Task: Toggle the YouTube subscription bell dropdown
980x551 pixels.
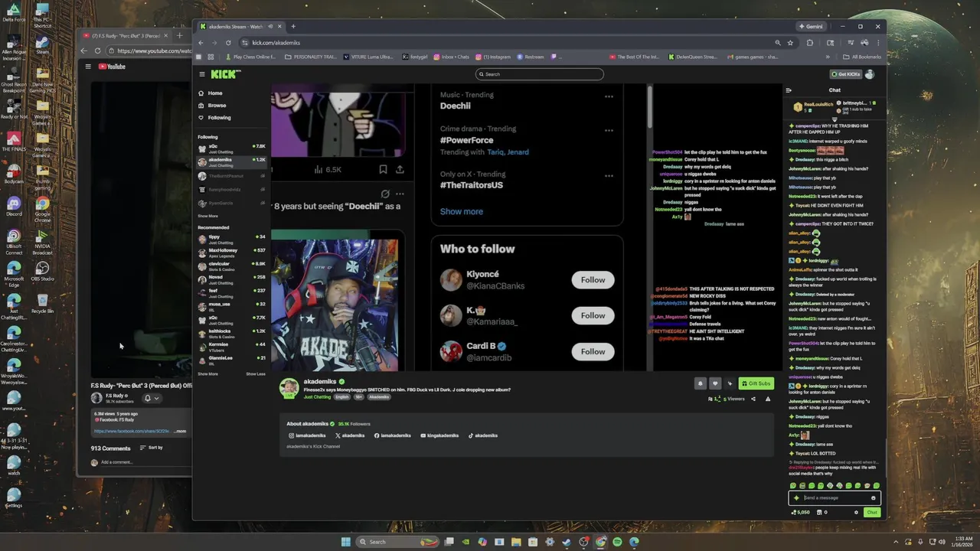Action: [152, 398]
